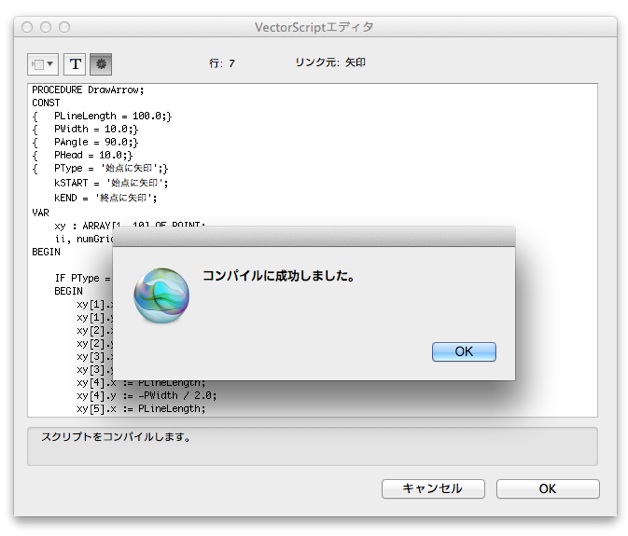Click the 'xy[4].y := -PWidth / 2.0;' line
Screen dimensions: 628x536
point(147,396)
